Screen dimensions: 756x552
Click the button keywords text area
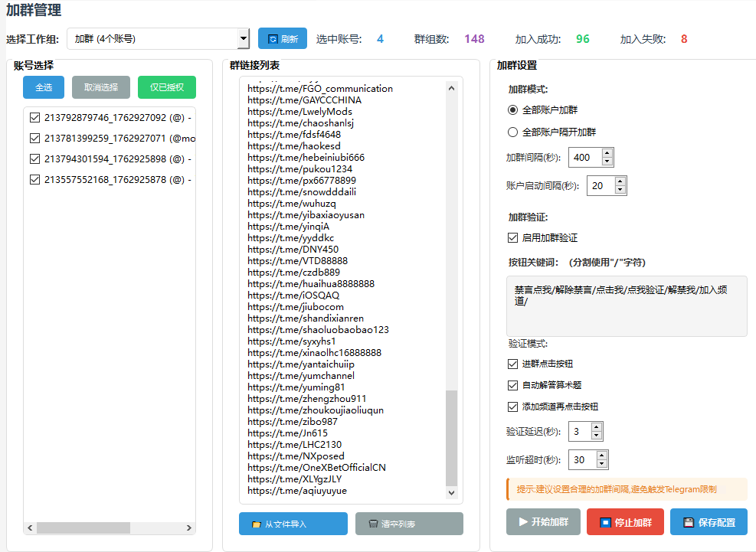coord(627,306)
